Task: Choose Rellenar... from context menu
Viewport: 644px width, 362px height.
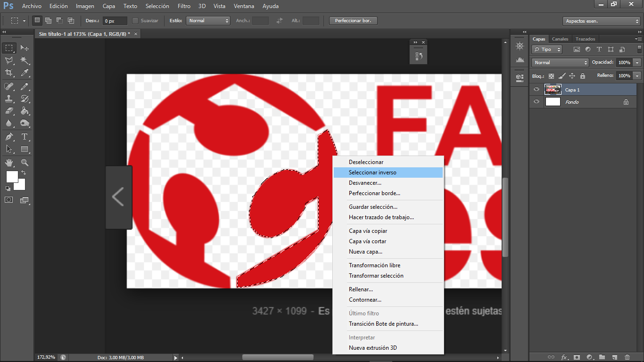Action: (x=388, y=289)
